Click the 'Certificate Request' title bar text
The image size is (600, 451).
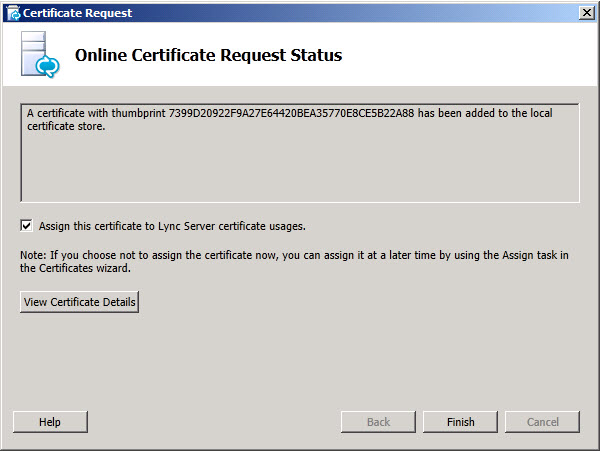pyautogui.click(x=78, y=12)
